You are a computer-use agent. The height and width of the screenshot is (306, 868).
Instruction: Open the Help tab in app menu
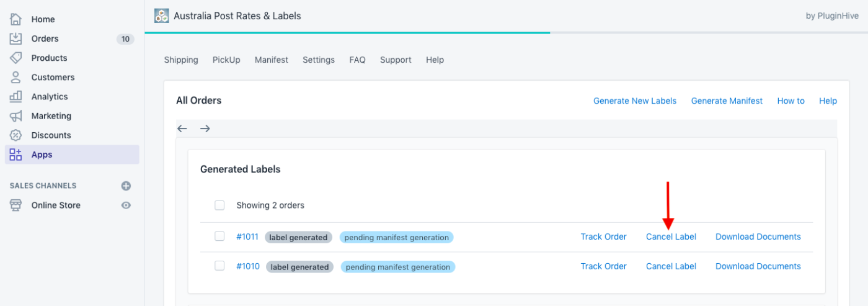435,60
